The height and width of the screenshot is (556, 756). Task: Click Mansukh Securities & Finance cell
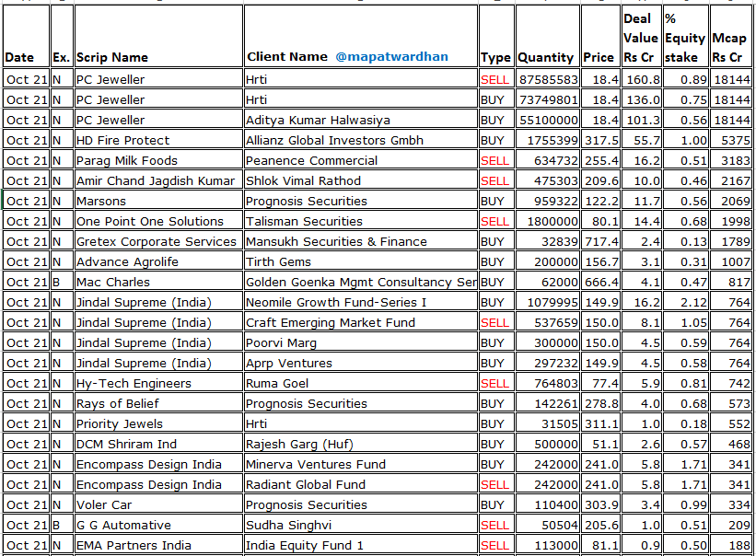click(x=361, y=241)
